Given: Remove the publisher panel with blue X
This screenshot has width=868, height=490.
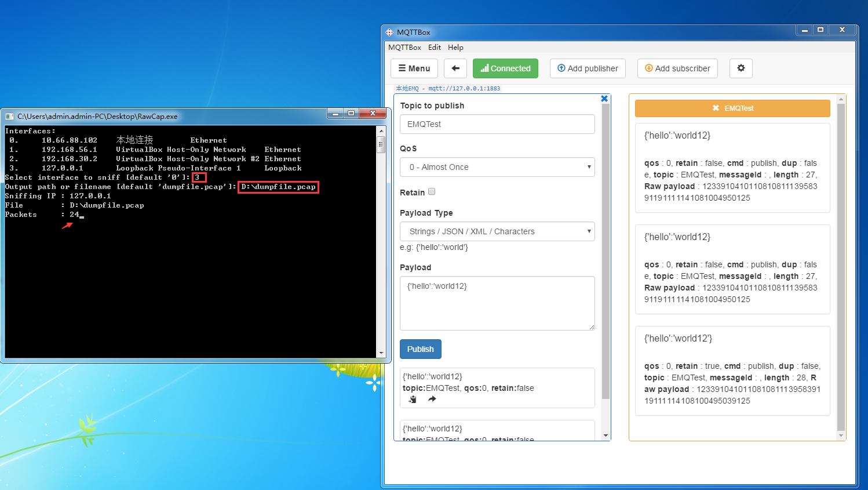Looking at the screenshot, I should (x=604, y=99).
